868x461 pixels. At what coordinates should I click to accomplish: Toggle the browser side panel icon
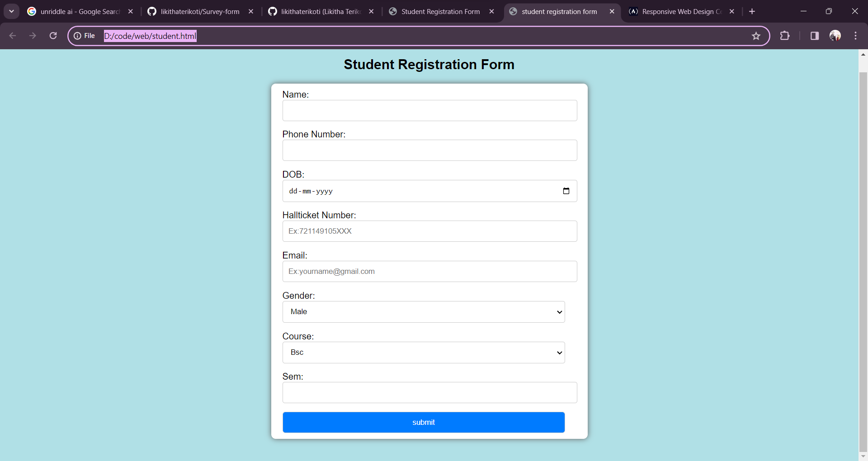[x=815, y=36]
